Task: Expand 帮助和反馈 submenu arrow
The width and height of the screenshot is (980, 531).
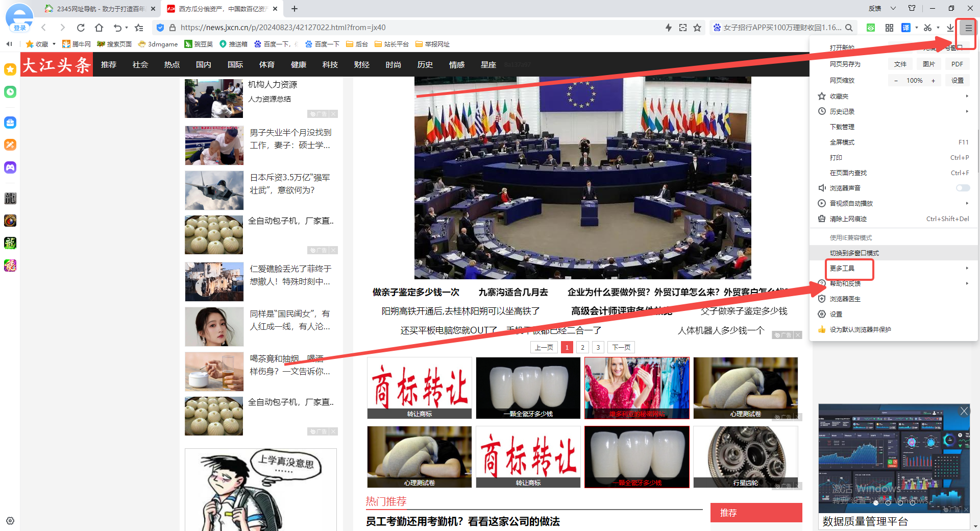Action: 967,283
